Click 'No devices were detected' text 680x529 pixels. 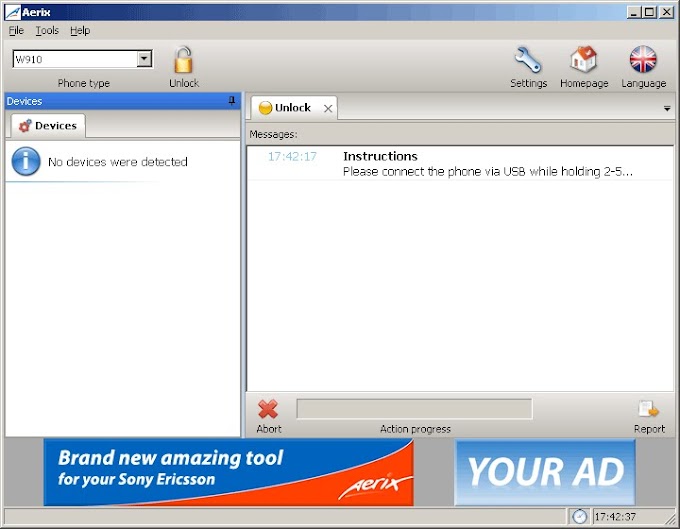point(118,162)
